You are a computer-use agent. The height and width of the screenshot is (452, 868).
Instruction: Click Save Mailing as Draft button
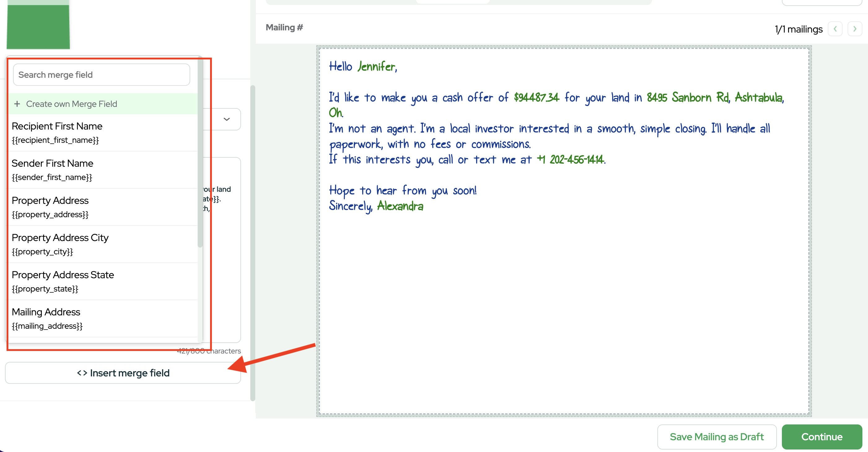tap(717, 437)
